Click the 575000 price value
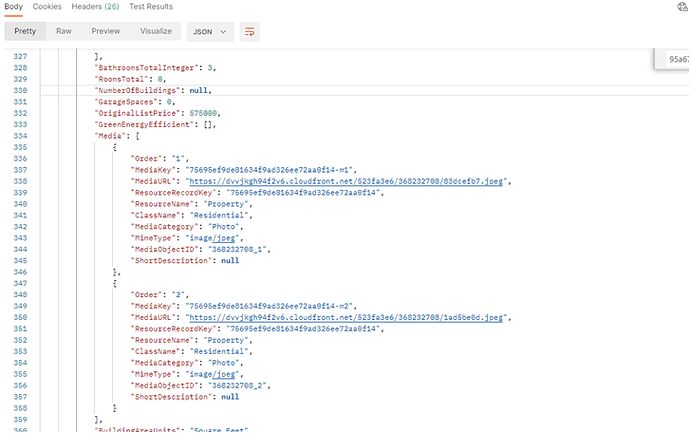This screenshot has width=690, height=433. 203,114
